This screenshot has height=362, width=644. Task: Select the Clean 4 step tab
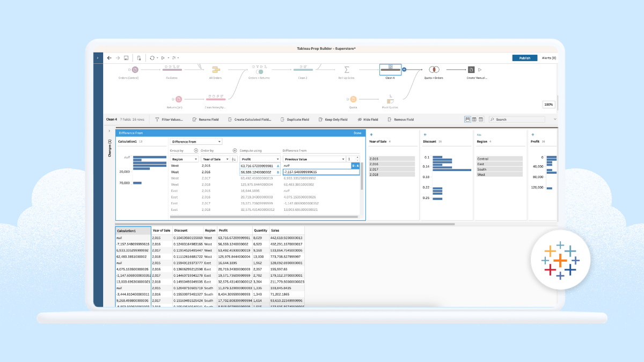pyautogui.click(x=111, y=119)
